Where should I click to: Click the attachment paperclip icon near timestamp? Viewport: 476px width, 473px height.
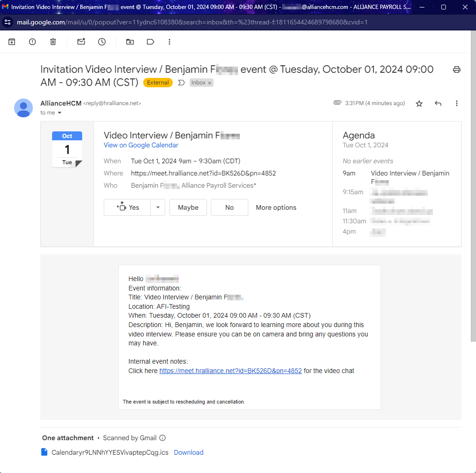(x=337, y=103)
